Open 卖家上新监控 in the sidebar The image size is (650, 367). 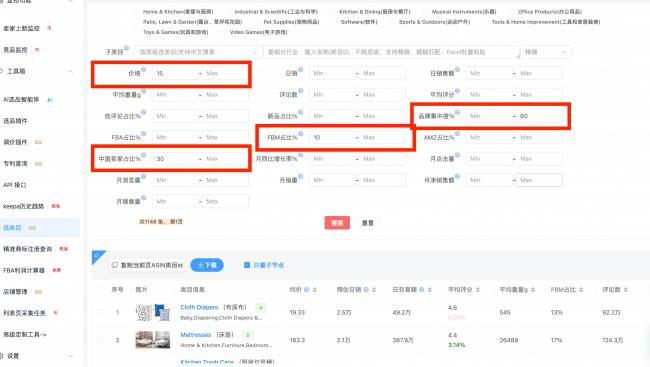click(22, 28)
